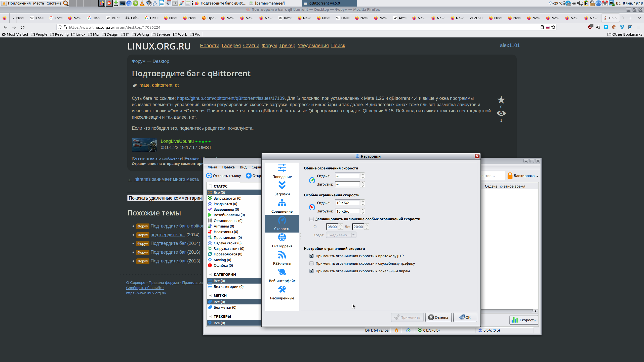This screenshot has width=644, height=362.
Task: Open the Загрузки settings page
Action: 282,189
